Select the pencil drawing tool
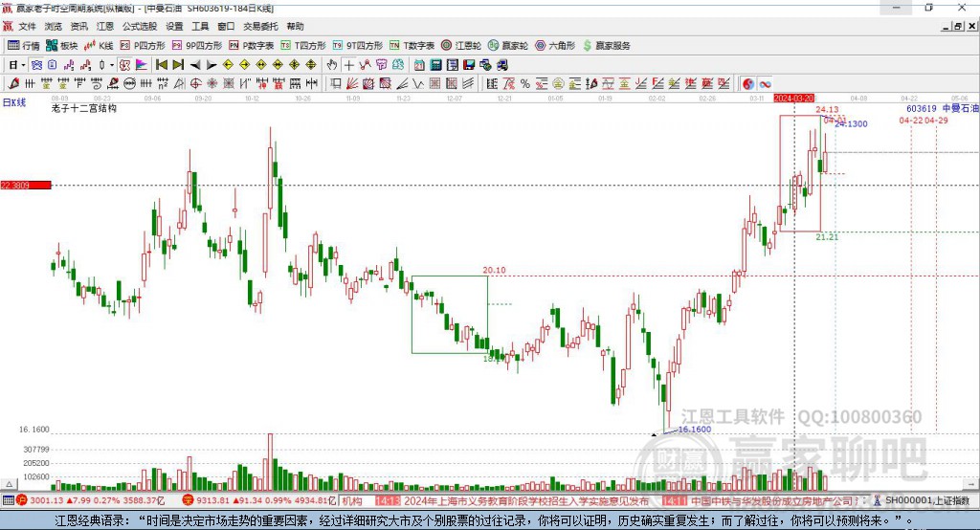The width and height of the screenshot is (980, 530). [13, 84]
